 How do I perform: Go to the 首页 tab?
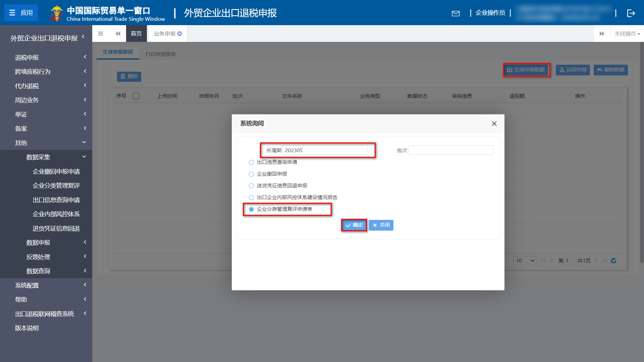(136, 34)
